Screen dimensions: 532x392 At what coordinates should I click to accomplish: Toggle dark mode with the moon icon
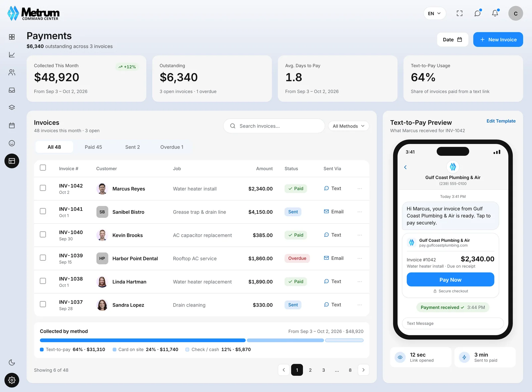tap(12, 362)
